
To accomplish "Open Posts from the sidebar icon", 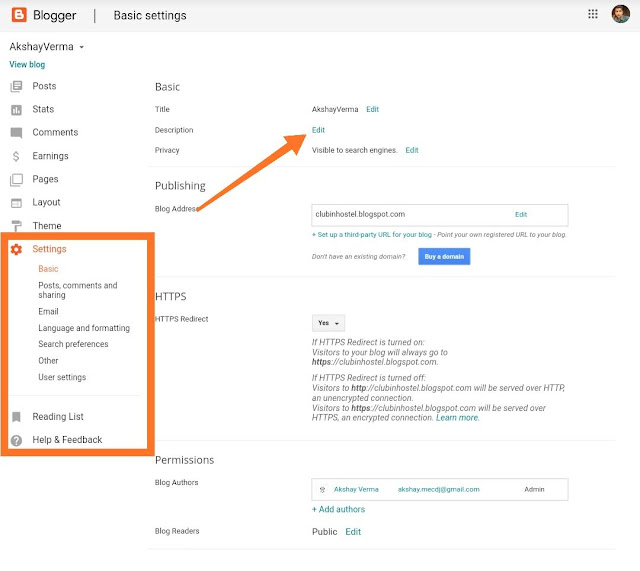I will [16, 87].
